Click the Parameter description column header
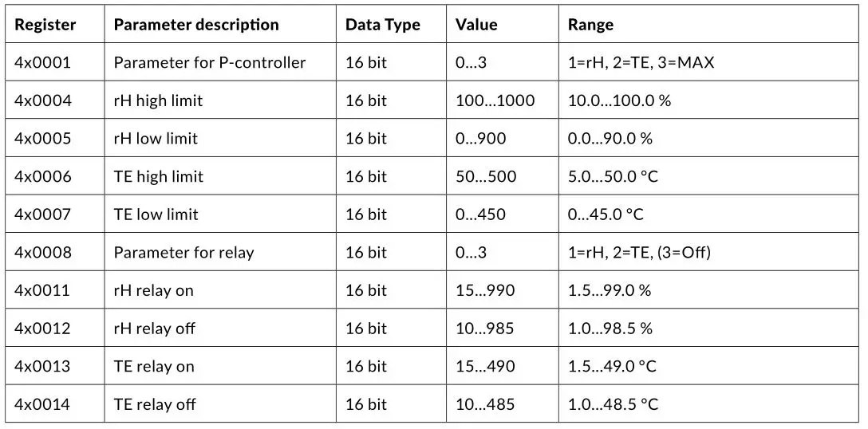Viewport: 868px width, 429px height. [196, 25]
